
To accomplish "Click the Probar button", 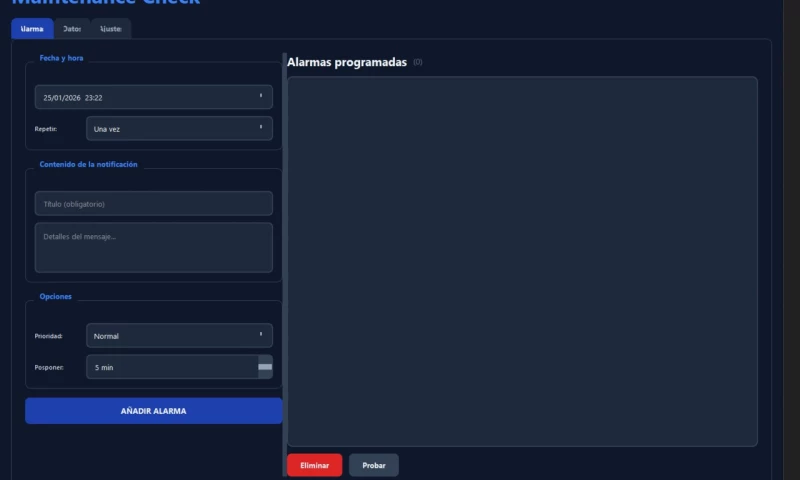I will [374, 465].
